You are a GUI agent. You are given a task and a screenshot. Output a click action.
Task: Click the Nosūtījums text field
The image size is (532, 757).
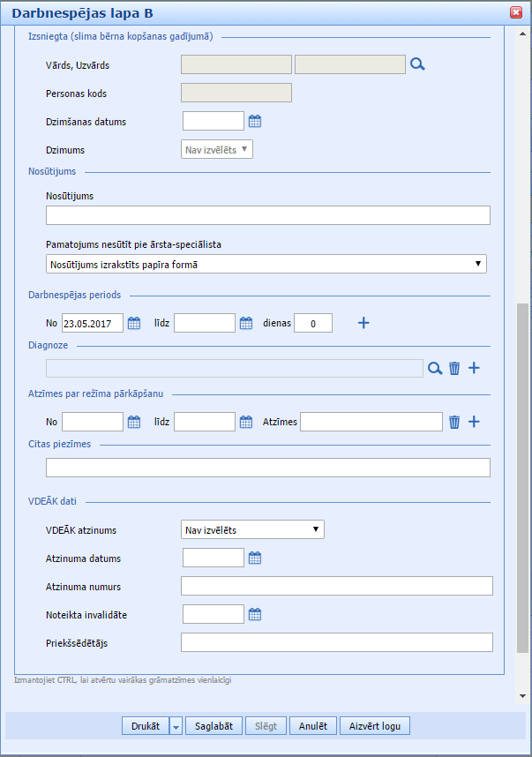pos(267,216)
